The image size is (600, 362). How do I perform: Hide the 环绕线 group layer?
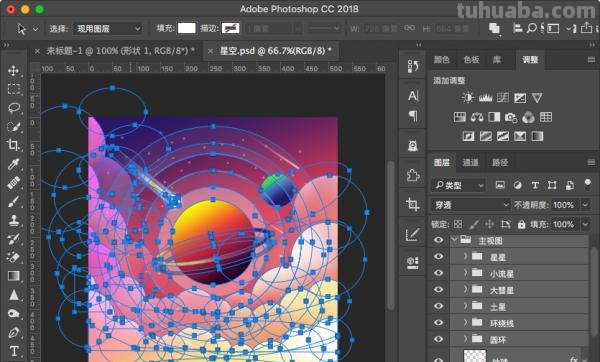[x=439, y=323]
